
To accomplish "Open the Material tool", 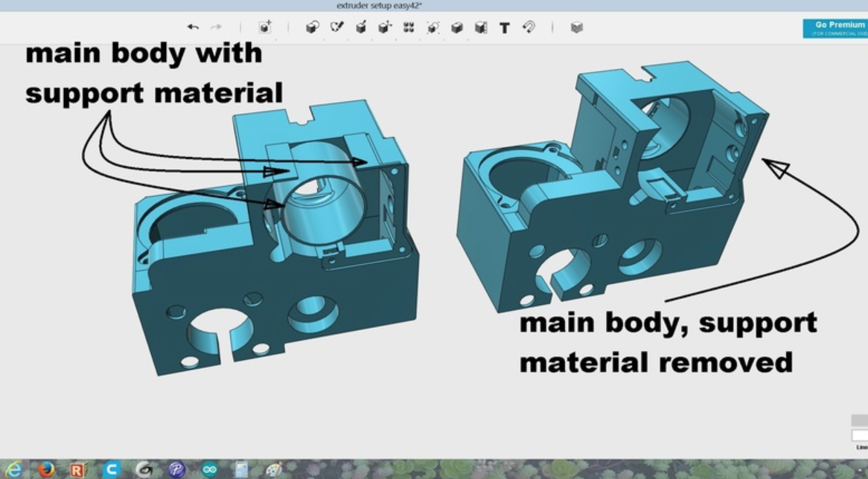I will click(x=576, y=28).
